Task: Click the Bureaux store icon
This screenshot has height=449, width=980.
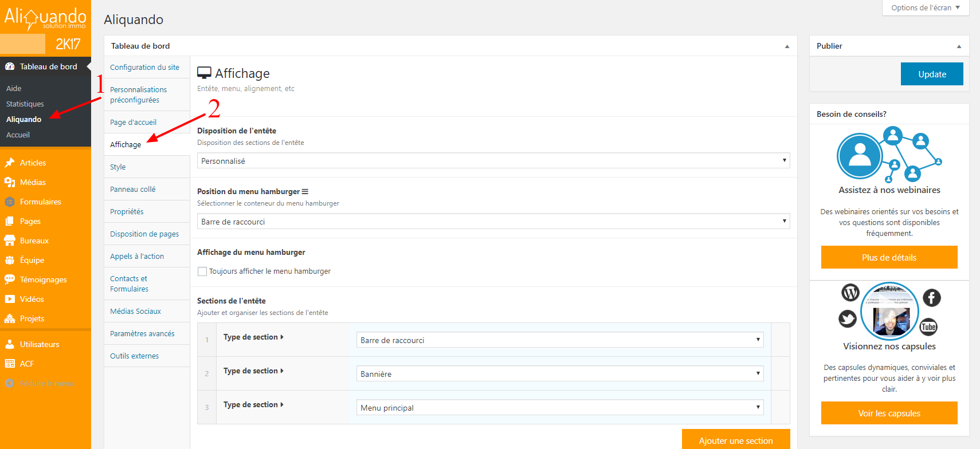Action: click(x=10, y=241)
